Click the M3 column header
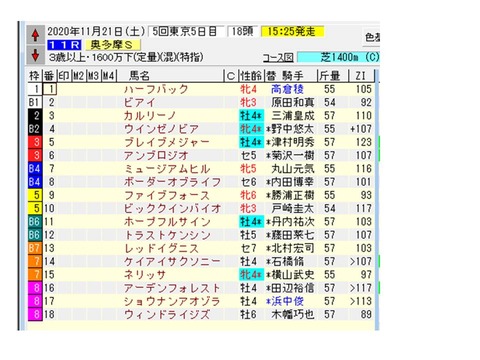This screenshot has height=360, width=480. 94,76
